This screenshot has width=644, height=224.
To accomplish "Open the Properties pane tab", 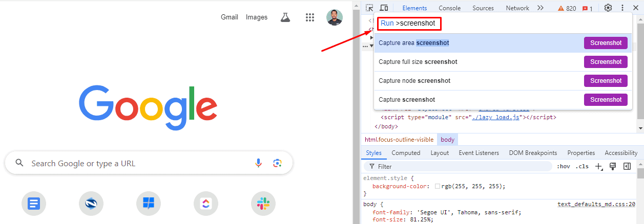I will [581, 153].
